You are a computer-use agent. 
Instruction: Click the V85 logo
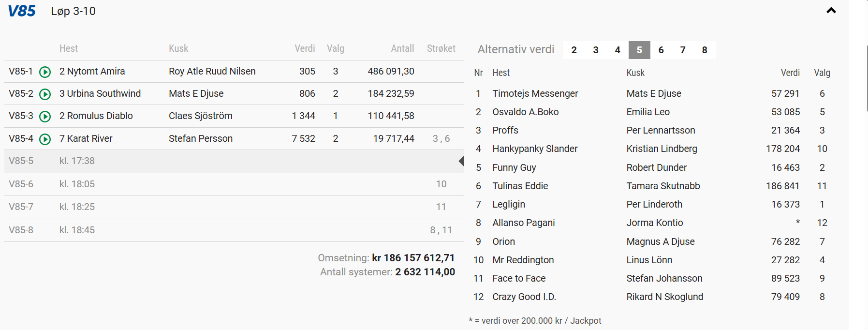[22, 11]
